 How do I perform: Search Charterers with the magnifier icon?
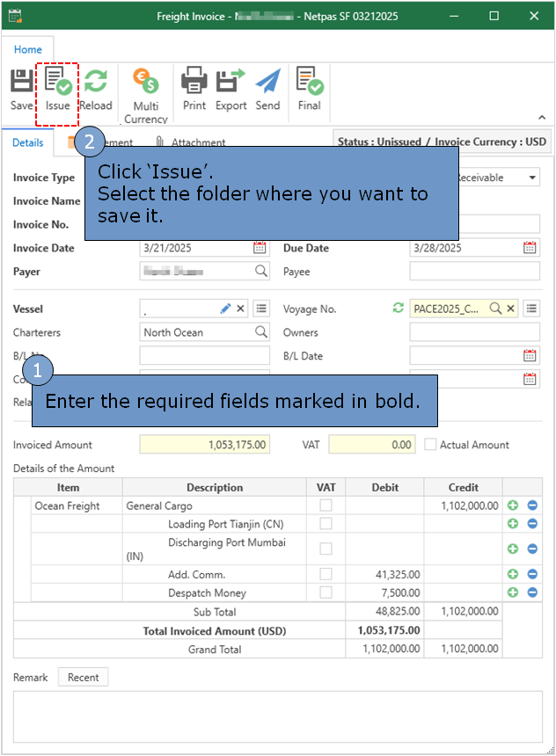(x=261, y=332)
